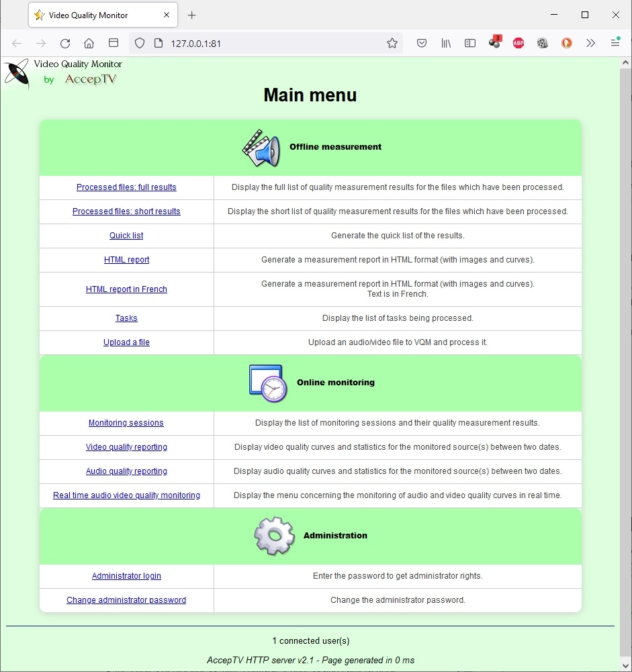Open the Firefox hamburger menu
Image resolution: width=632 pixels, height=672 pixels.
(615, 42)
